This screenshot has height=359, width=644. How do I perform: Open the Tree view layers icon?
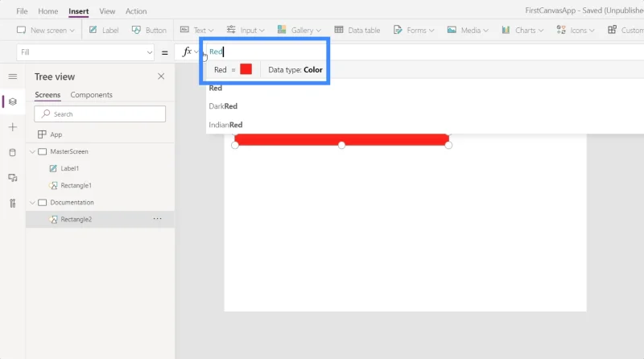13,101
